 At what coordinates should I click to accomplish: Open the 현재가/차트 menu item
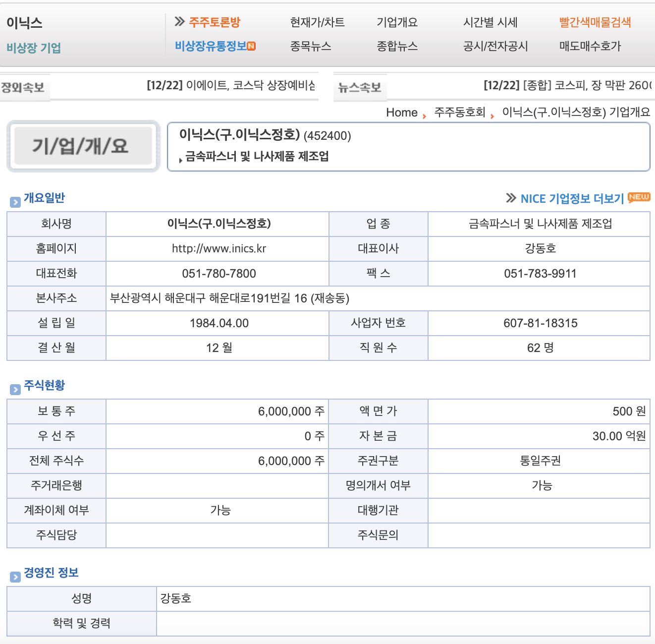pyautogui.click(x=317, y=22)
